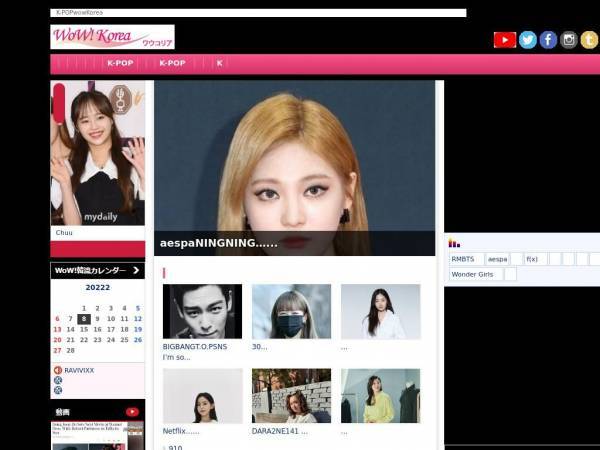Image resolution: width=600 pixels, height=450 pixels.
Task: Select day 19 in the calendar
Action: 138,329
